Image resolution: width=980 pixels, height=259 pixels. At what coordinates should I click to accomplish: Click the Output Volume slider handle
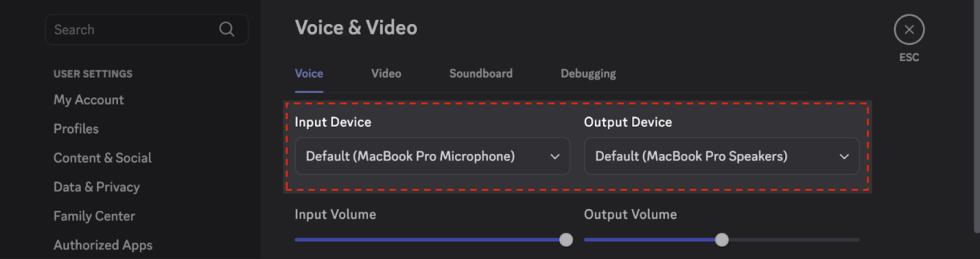pyautogui.click(x=722, y=239)
